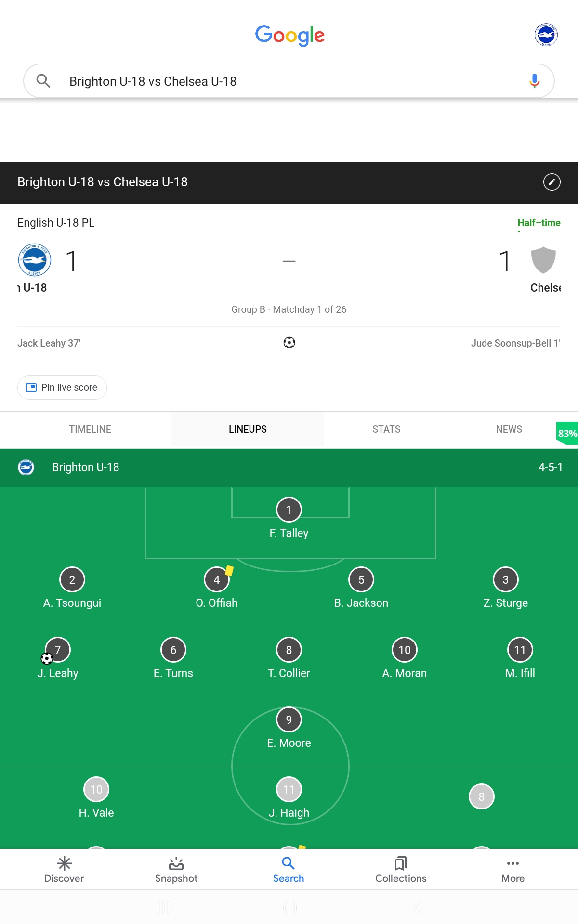Tap the Chelsea U-18 shield crest
The width and height of the screenshot is (578, 924).
pos(543,260)
